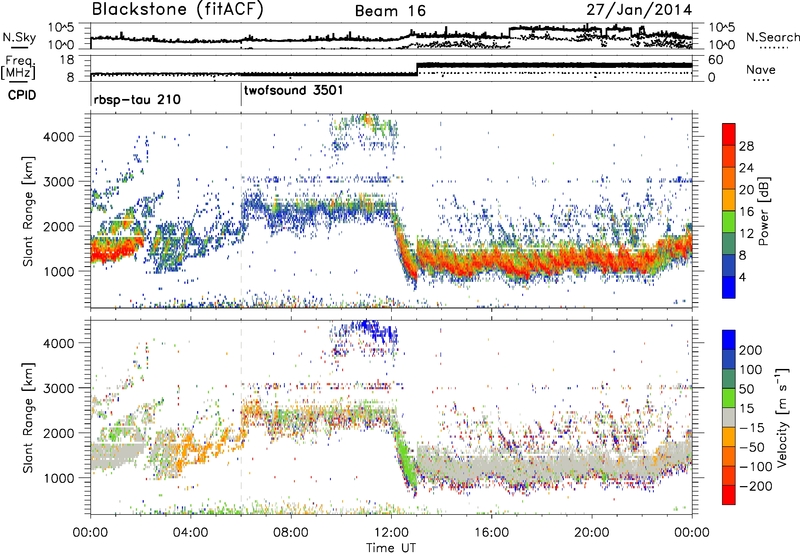Click the left '10^5' noise axis tick
800x554 pixels.
pyautogui.click(x=61, y=28)
